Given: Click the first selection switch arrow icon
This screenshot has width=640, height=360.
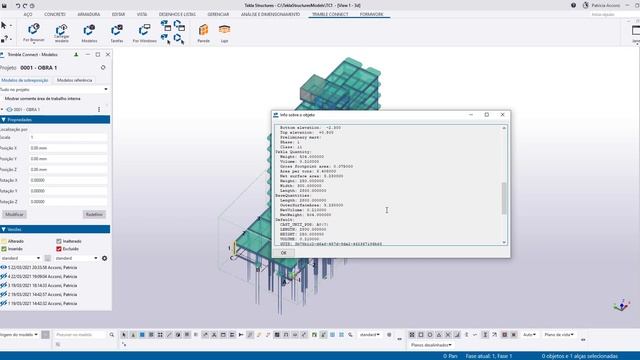Looking at the screenshot, I should coord(124,335).
